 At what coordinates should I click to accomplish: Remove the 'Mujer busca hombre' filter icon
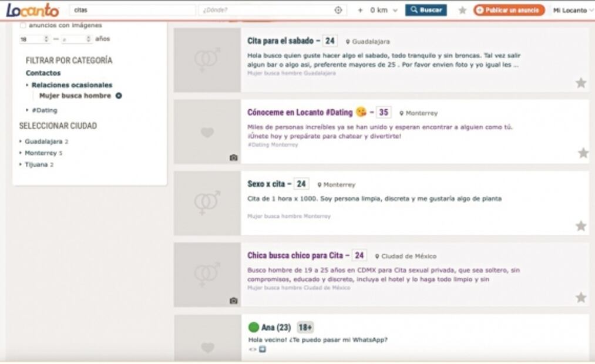(x=119, y=96)
